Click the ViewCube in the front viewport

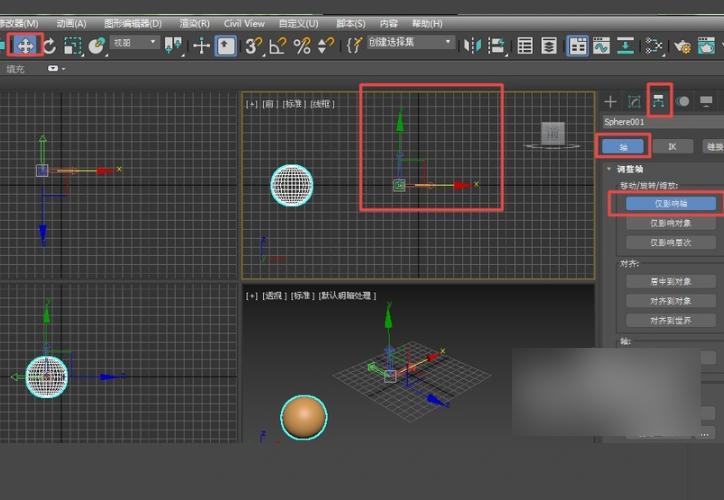click(551, 133)
